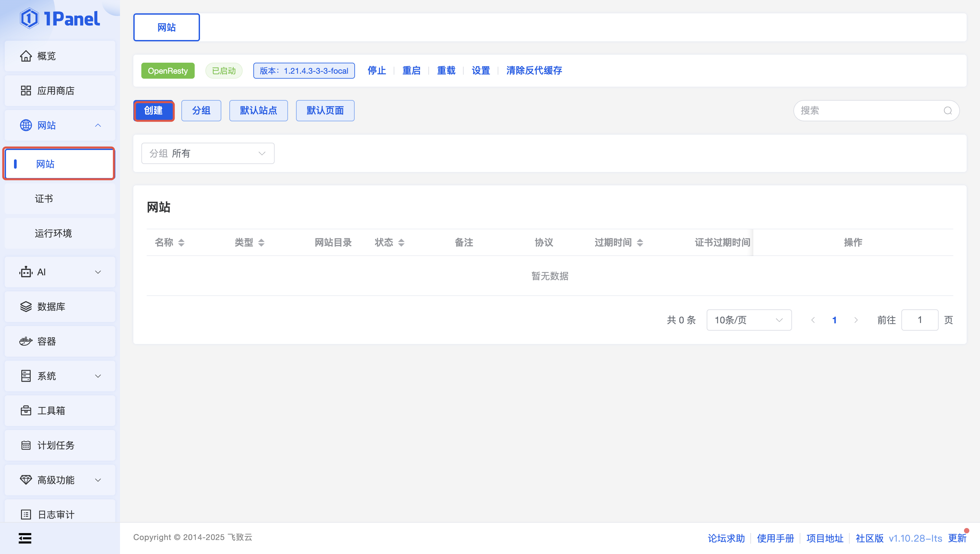Click the magnifier icon in search box
The height and width of the screenshot is (554, 980).
tap(948, 111)
